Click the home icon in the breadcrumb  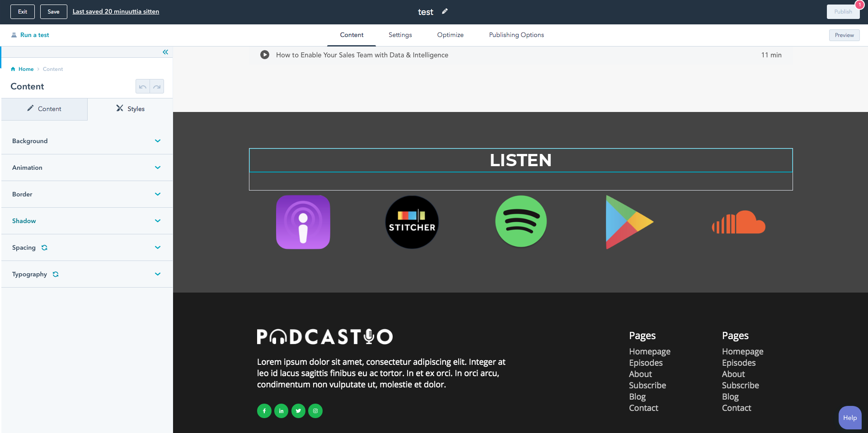(13, 69)
